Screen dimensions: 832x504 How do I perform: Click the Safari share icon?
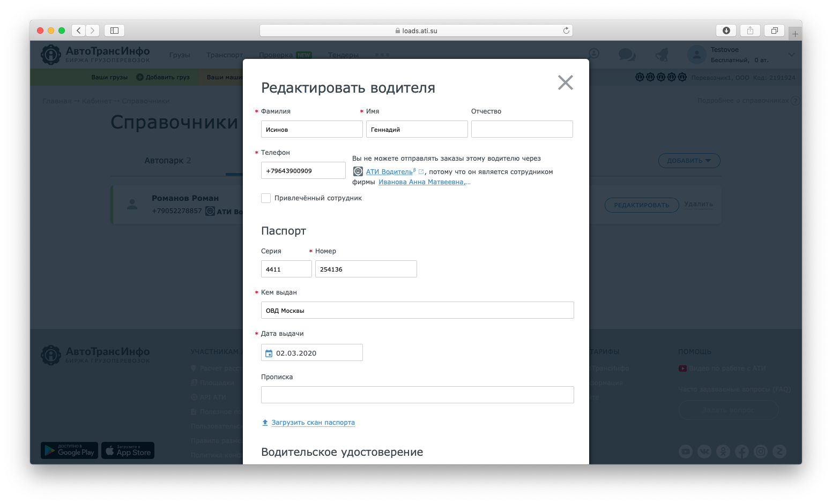coord(750,31)
